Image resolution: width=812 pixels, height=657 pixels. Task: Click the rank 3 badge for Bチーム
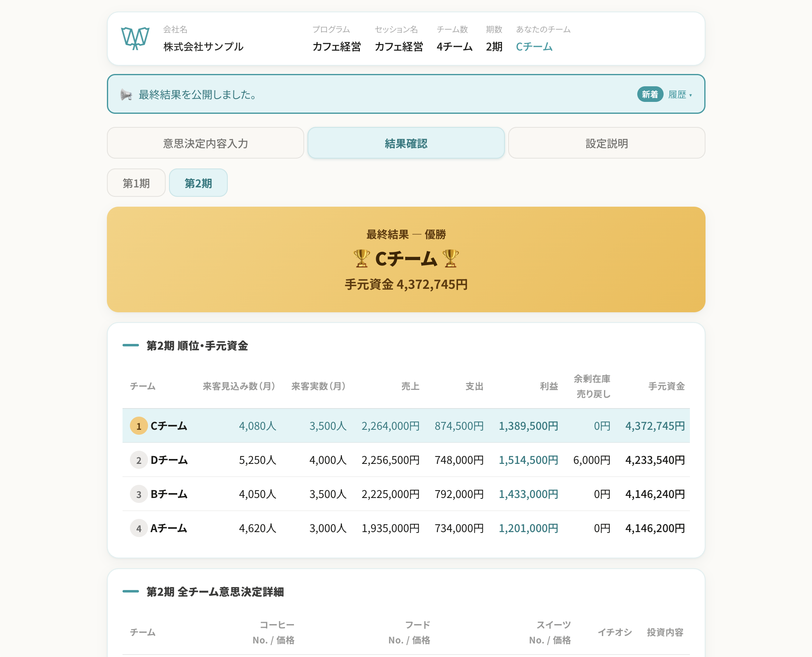click(139, 494)
